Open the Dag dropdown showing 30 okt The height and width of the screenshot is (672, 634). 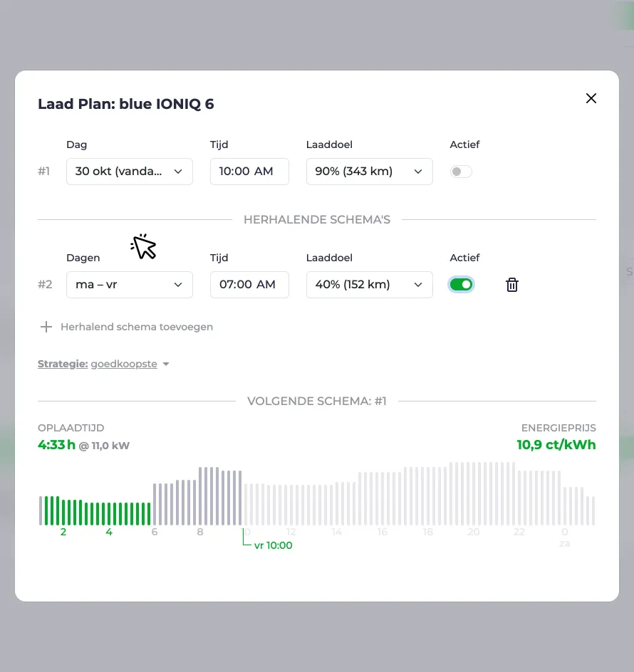click(130, 172)
